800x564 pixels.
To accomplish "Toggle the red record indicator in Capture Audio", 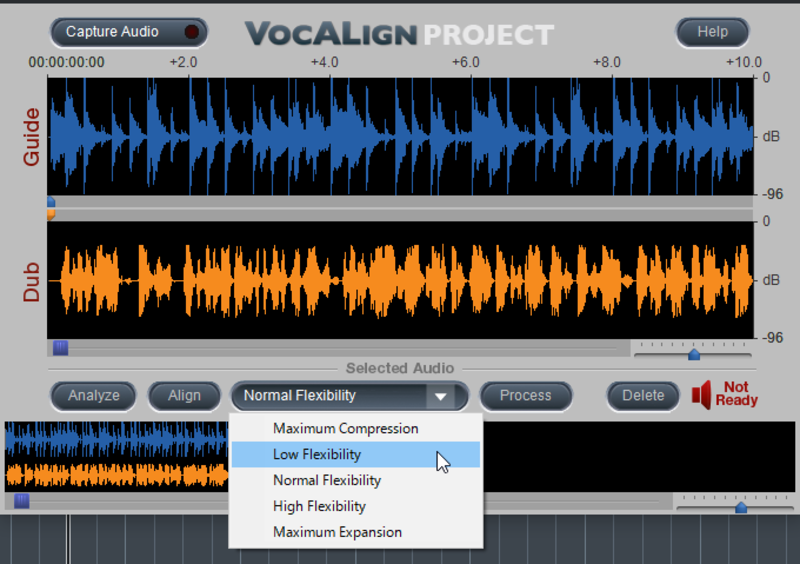I will [x=192, y=32].
